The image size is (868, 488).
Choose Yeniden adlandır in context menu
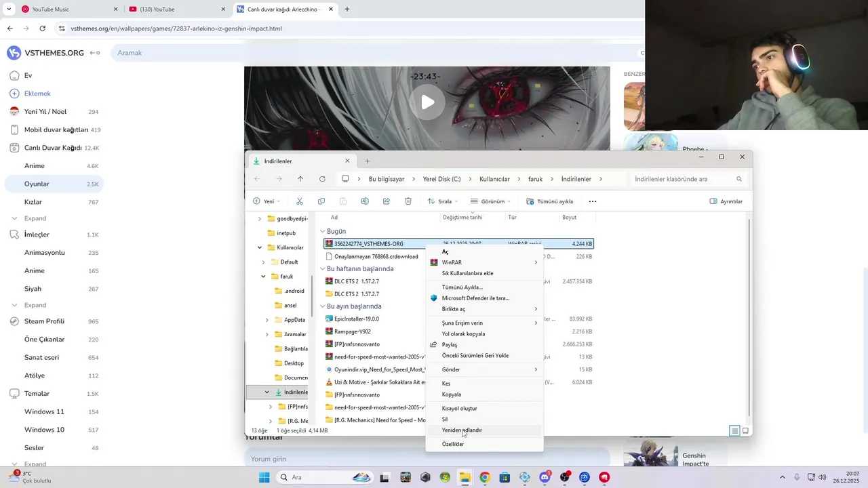click(x=484, y=430)
